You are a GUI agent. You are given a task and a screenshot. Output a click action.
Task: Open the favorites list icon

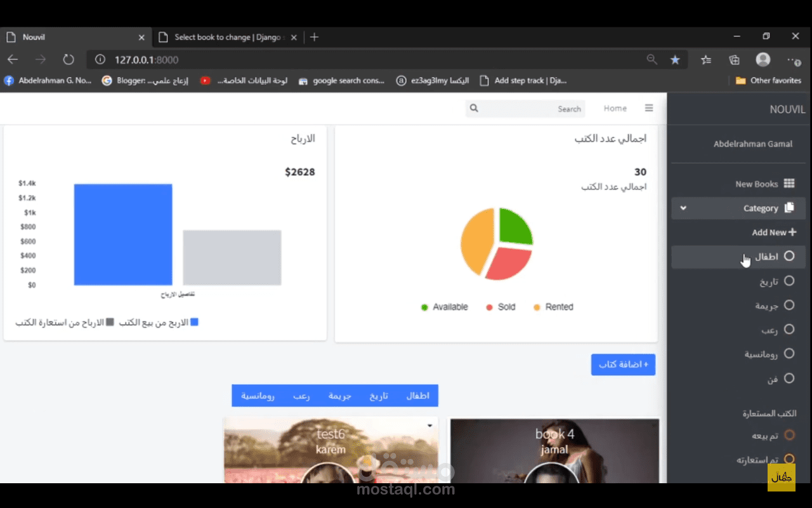[706, 60]
